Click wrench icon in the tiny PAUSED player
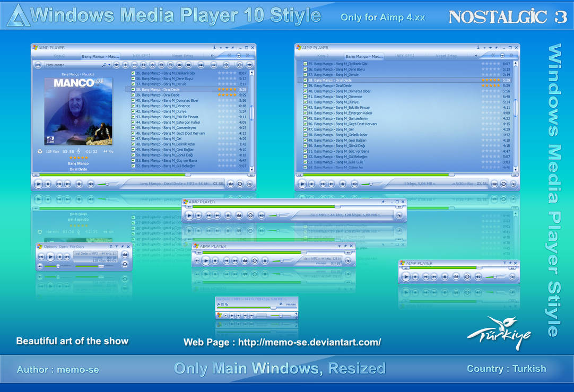This screenshot has width=574, height=392. pyautogui.click(x=219, y=304)
